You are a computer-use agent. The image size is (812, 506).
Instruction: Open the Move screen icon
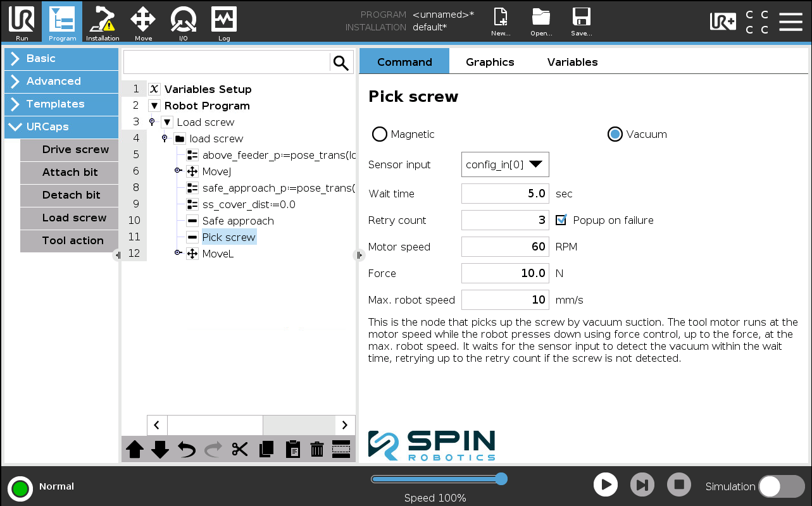[143, 22]
